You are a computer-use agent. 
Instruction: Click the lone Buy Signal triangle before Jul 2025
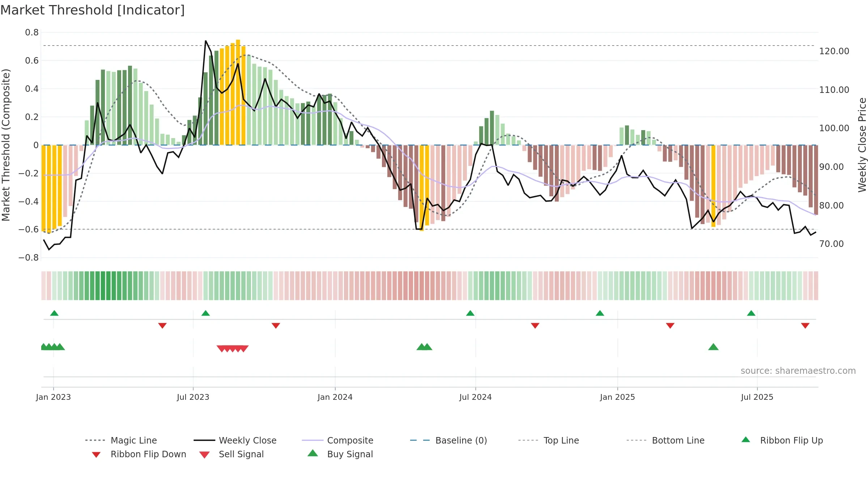tap(713, 347)
